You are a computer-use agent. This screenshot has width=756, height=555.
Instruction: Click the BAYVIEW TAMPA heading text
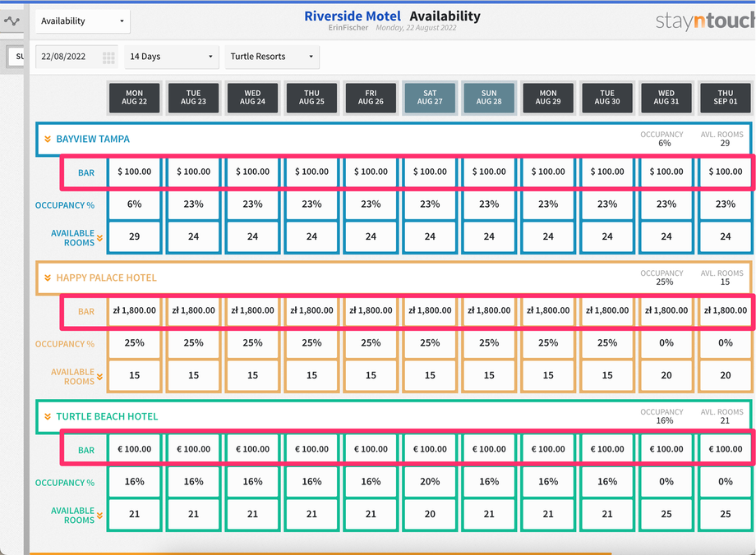pos(93,140)
